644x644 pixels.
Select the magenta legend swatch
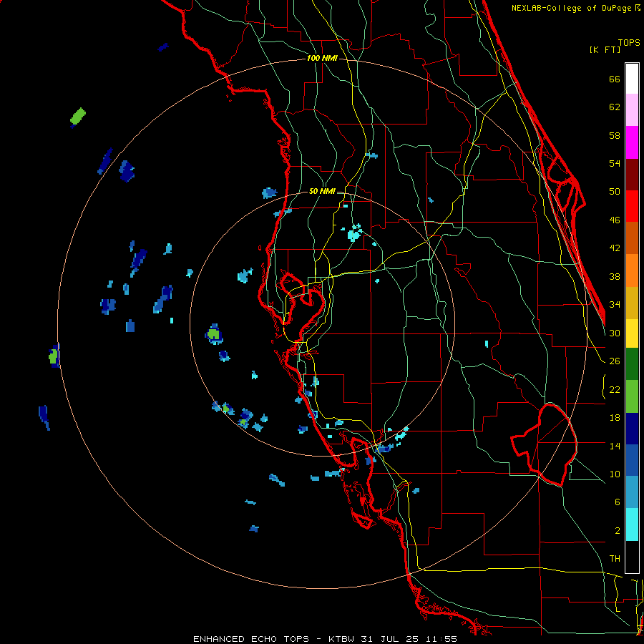pos(632,142)
